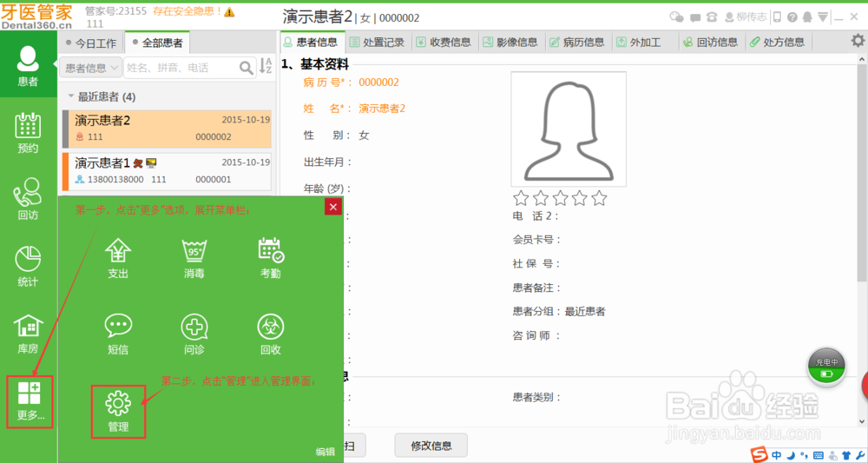Click the scroll up arrow of patient info
Screen dimensions: 868x463
pyautogui.click(x=861, y=58)
